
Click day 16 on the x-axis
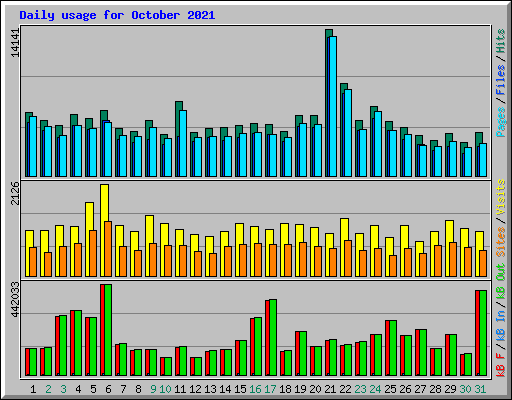[x=255, y=389]
